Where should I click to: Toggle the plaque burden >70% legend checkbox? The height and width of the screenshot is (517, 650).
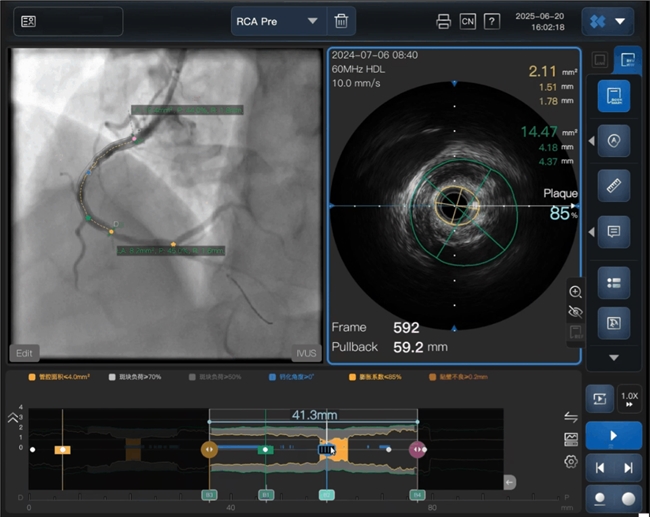click(112, 377)
